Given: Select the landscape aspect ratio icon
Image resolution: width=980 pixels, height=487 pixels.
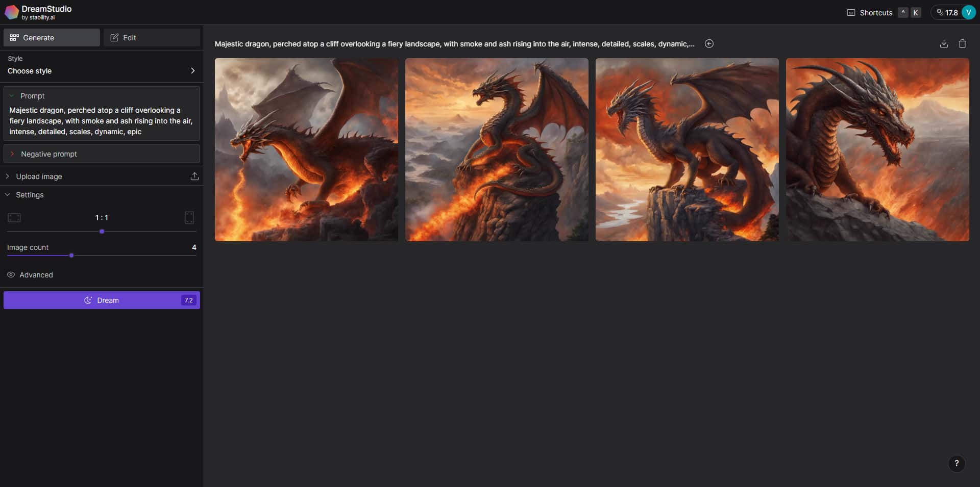Looking at the screenshot, I should [14, 218].
